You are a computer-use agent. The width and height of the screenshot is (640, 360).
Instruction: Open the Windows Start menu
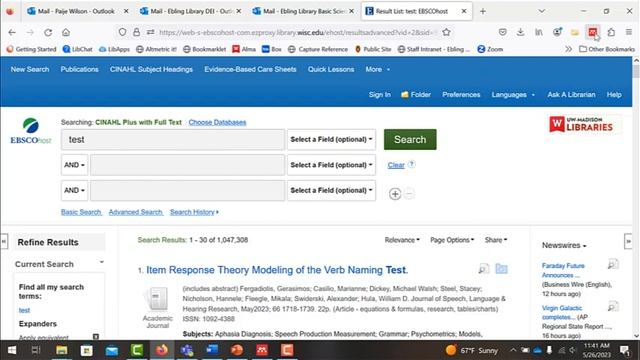(12, 350)
